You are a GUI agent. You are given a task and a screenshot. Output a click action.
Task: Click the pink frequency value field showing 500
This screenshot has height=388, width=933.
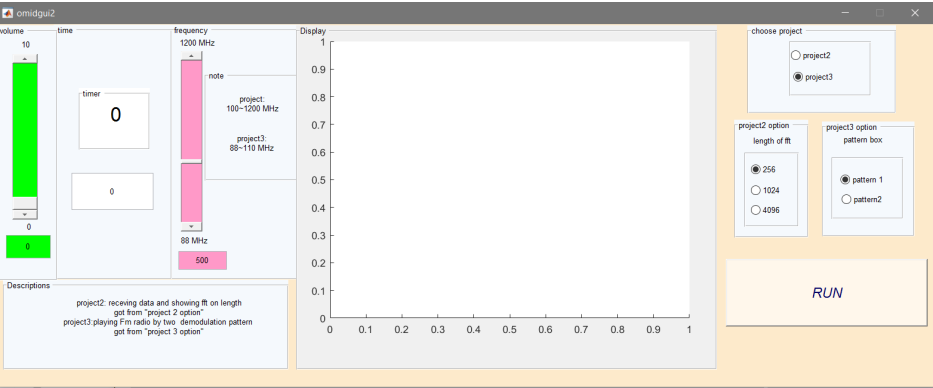pos(202,260)
